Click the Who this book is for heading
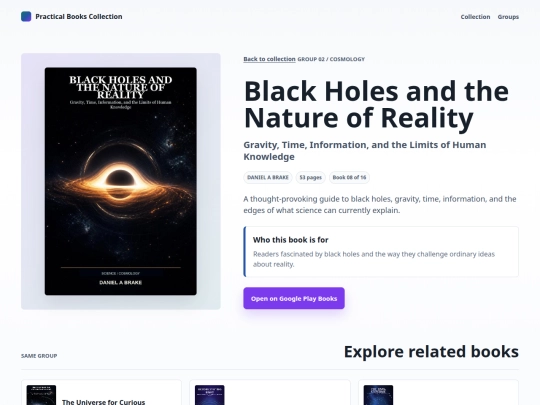540x405 pixels. pos(290,240)
